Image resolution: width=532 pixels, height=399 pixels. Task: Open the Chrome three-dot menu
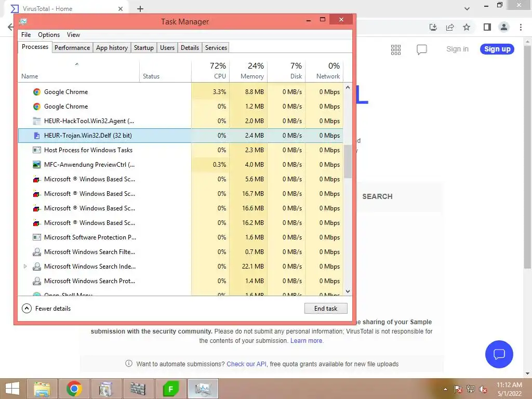(521, 27)
